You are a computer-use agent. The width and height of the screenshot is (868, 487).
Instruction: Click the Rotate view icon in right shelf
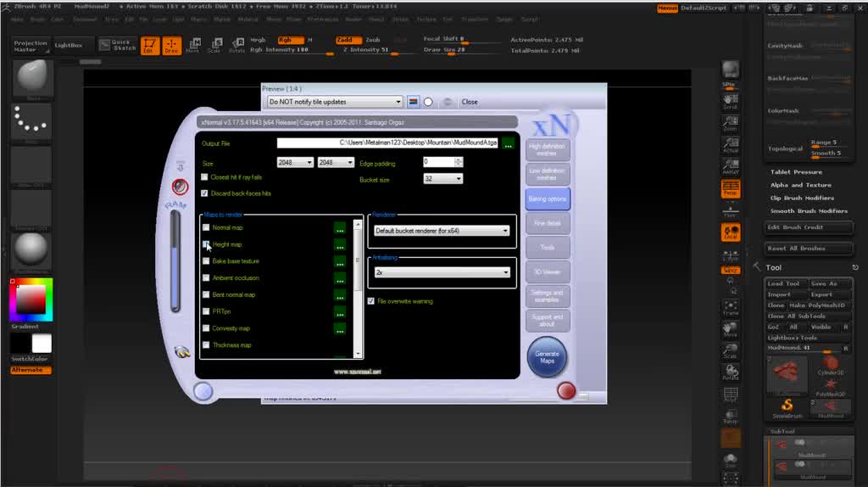click(x=730, y=372)
